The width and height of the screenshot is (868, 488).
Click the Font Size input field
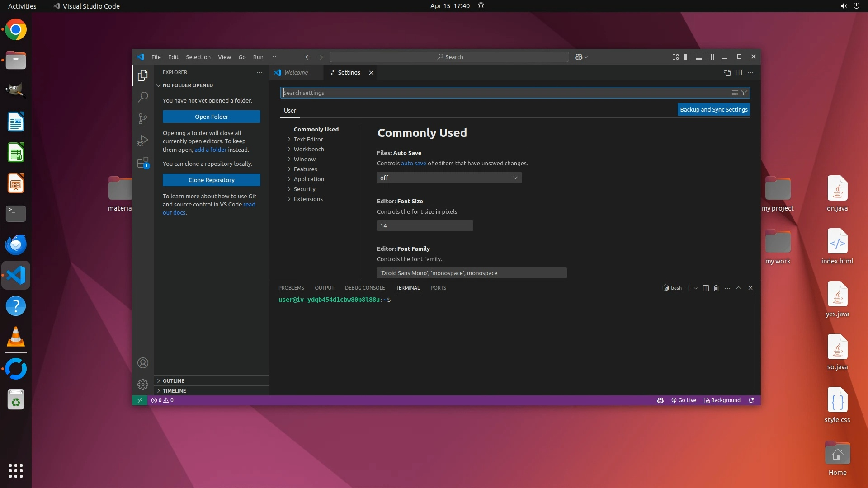click(x=425, y=225)
